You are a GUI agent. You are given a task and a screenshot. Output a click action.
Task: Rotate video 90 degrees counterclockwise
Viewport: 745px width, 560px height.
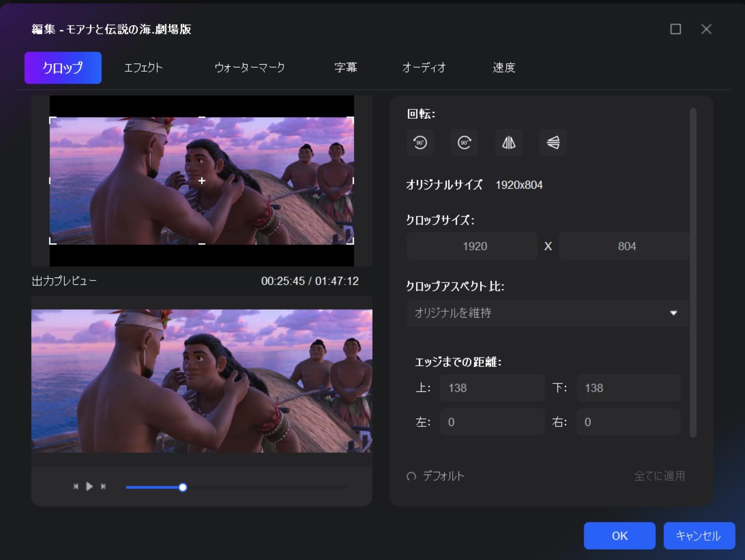tap(420, 142)
